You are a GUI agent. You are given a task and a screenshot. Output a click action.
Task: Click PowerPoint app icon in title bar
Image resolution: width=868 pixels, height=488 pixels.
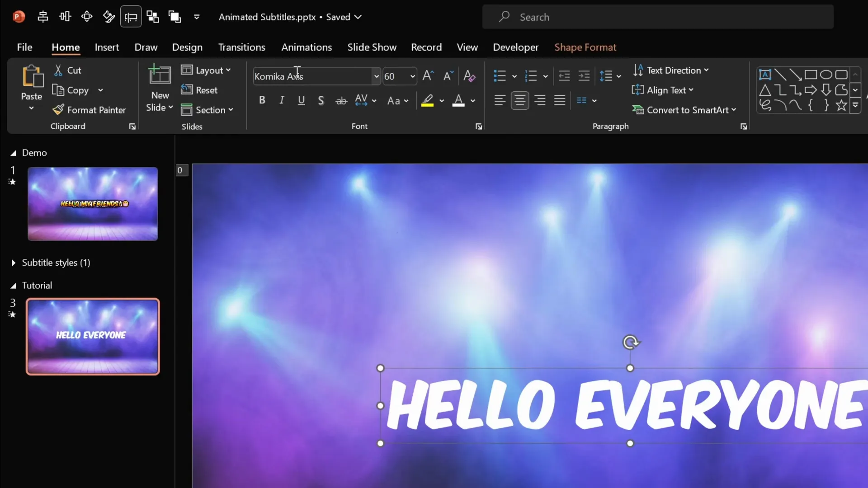(19, 17)
